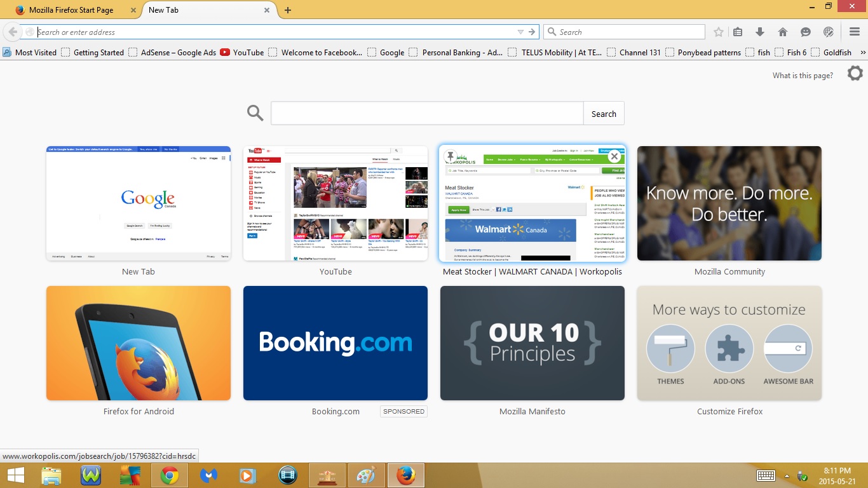The height and width of the screenshot is (488, 868).
Task: Open the Mozilla Manifesto tile
Action: (x=532, y=343)
